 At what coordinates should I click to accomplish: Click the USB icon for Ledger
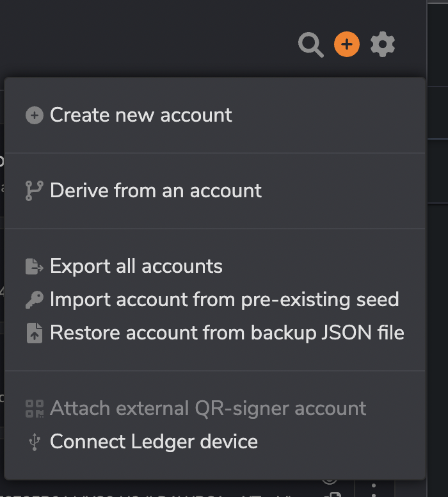coord(35,442)
